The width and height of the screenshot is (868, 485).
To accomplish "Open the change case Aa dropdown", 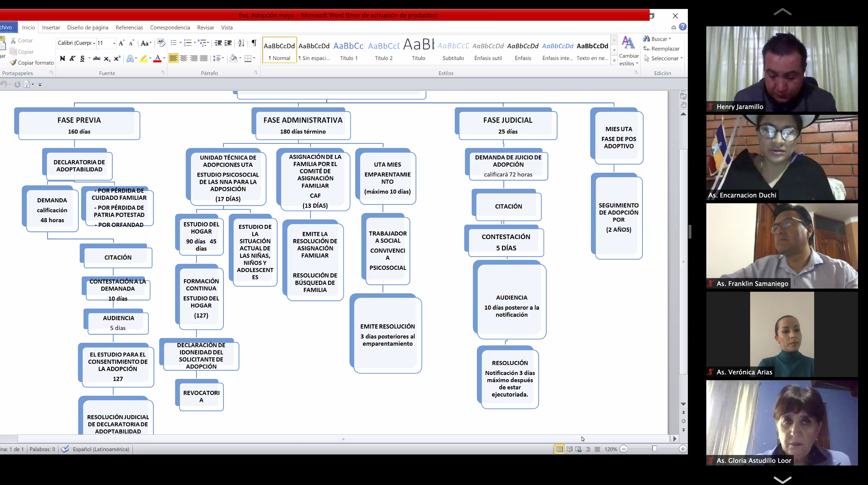I will 146,43.
